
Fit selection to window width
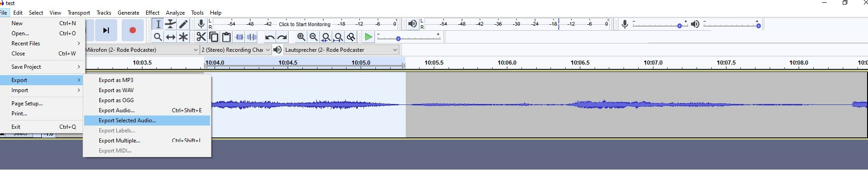326,37
